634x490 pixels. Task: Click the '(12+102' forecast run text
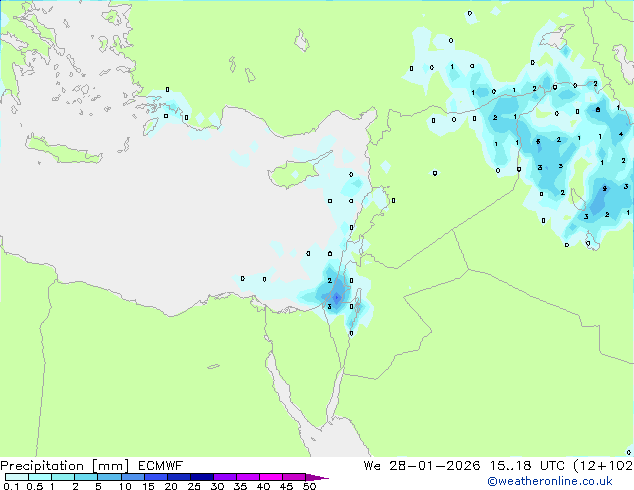(x=603, y=466)
